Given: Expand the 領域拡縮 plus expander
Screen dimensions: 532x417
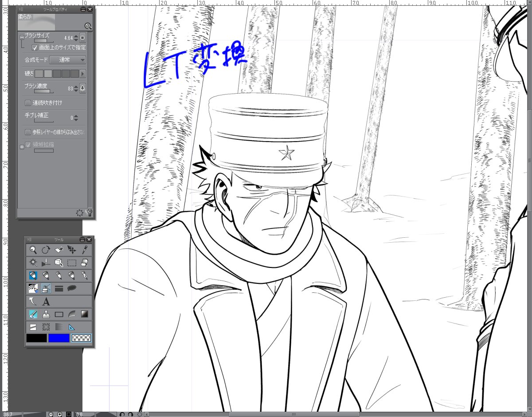Looking at the screenshot, I should 22,147.
